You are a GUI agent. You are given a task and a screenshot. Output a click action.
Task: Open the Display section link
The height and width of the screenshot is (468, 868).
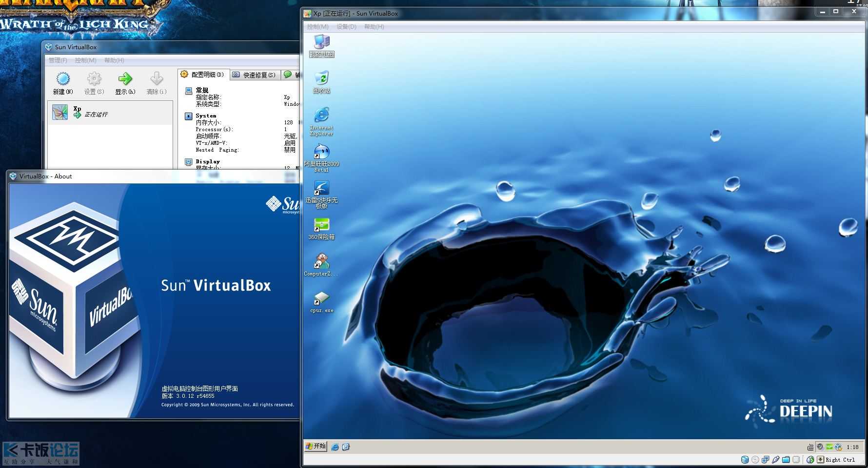[x=208, y=161]
